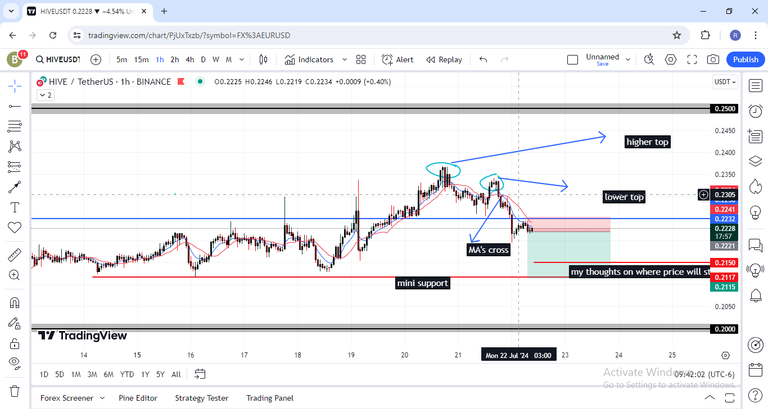
Task: Expand the USDT currency dropdown
Action: [x=725, y=82]
